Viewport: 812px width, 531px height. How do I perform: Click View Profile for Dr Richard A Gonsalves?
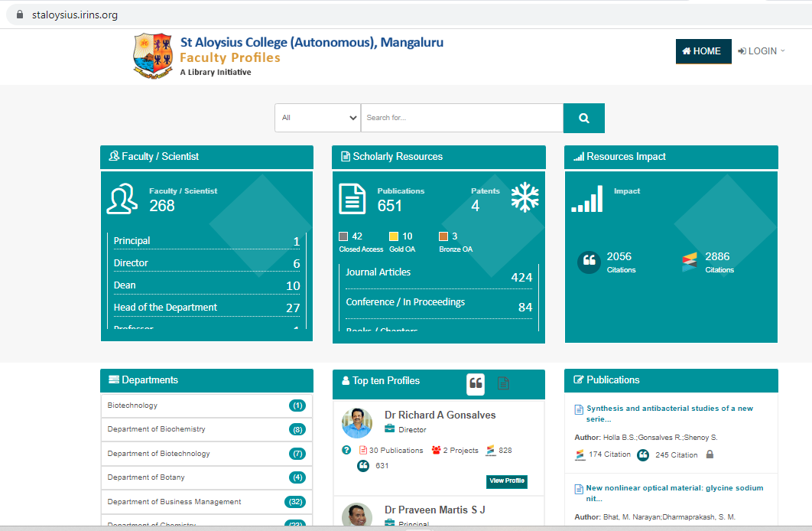(507, 481)
